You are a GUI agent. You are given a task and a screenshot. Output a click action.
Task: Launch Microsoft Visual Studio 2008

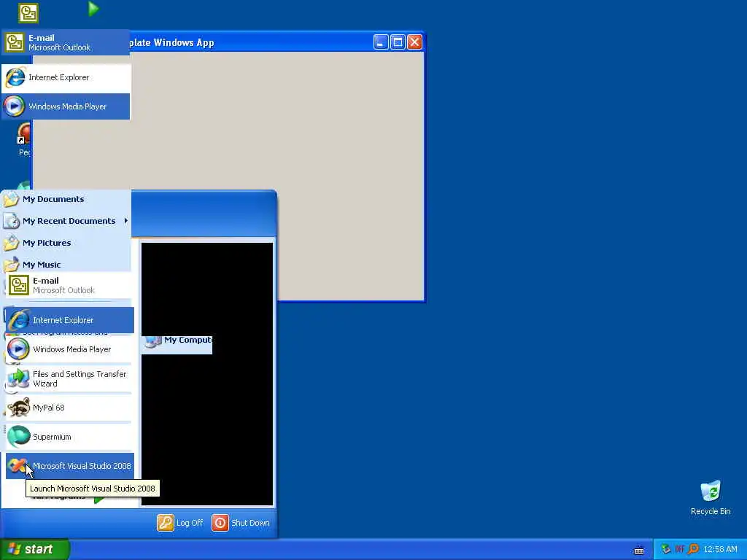[69, 466]
